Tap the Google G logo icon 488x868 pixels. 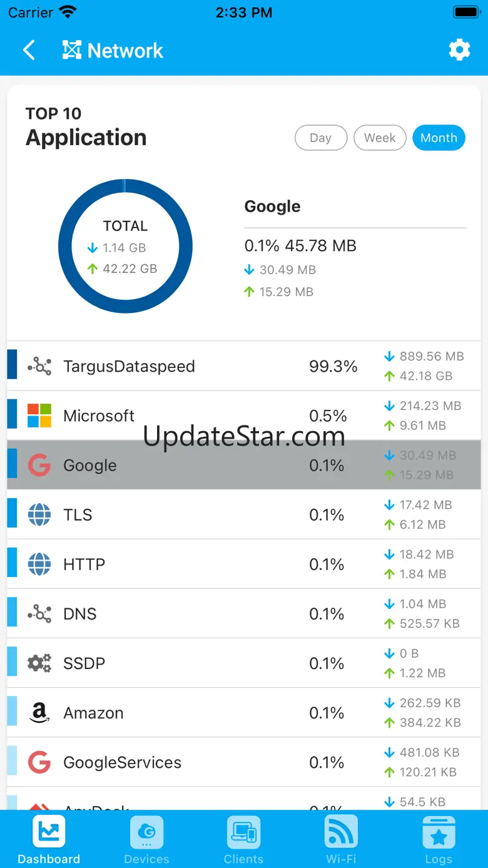tap(39, 465)
